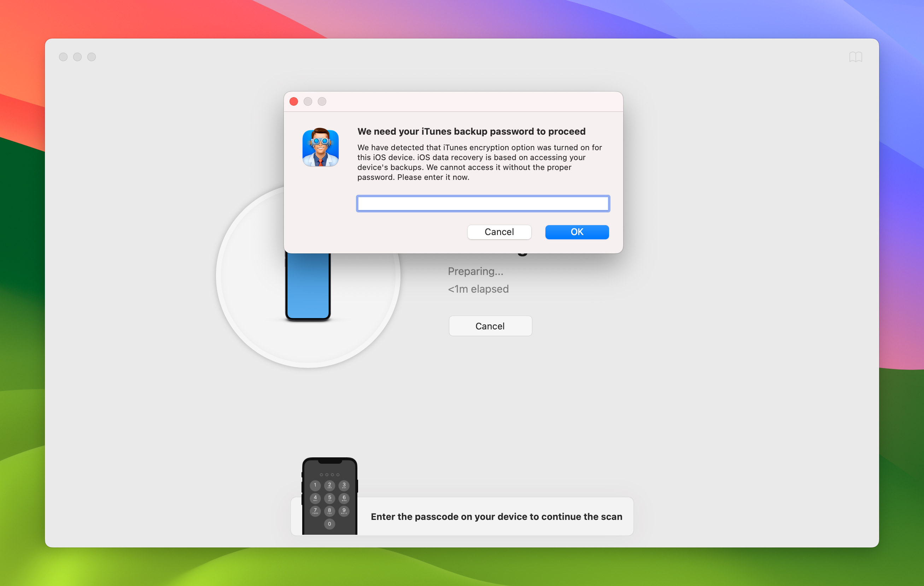
Task: Cancel the scan in the main window
Action: 490,326
